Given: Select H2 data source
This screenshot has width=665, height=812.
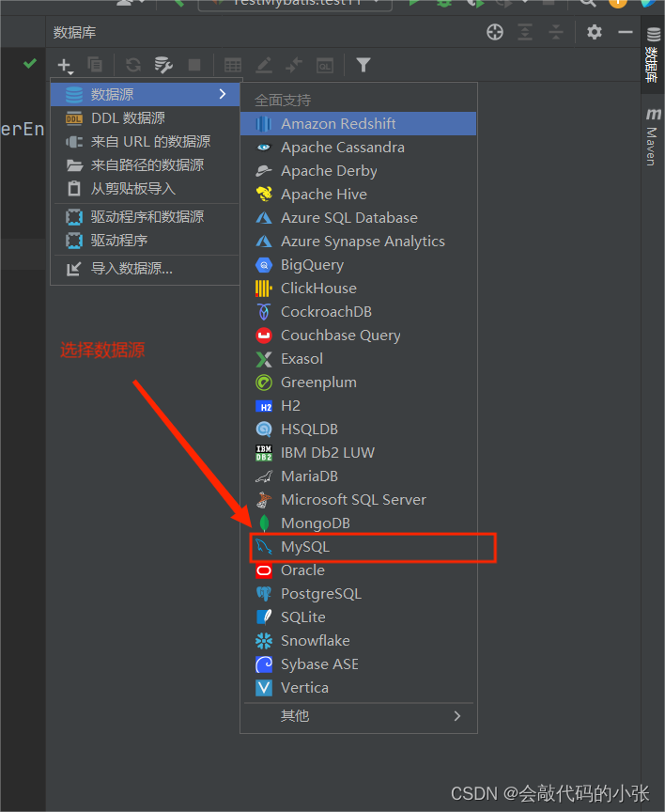Looking at the screenshot, I should click(x=358, y=406).
